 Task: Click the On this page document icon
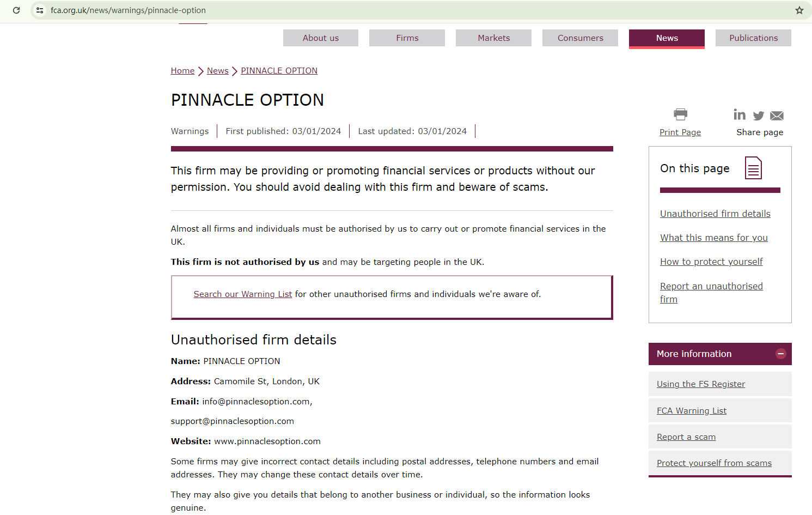pyautogui.click(x=753, y=168)
